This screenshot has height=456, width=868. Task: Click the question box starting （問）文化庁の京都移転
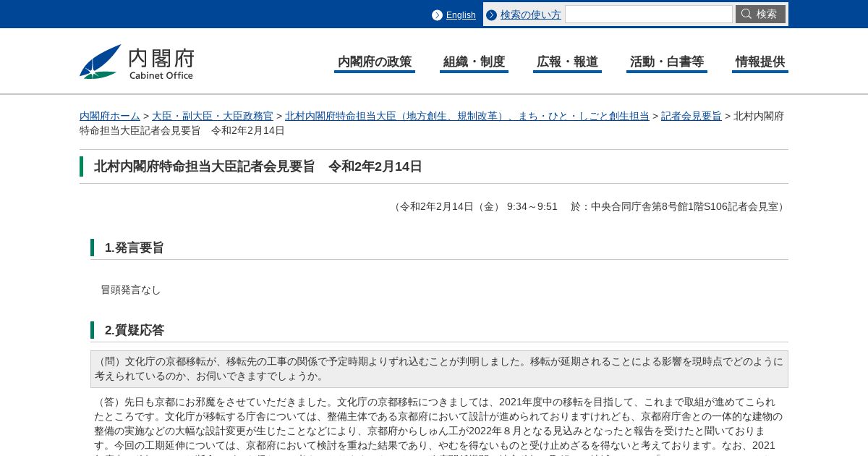[x=439, y=369]
